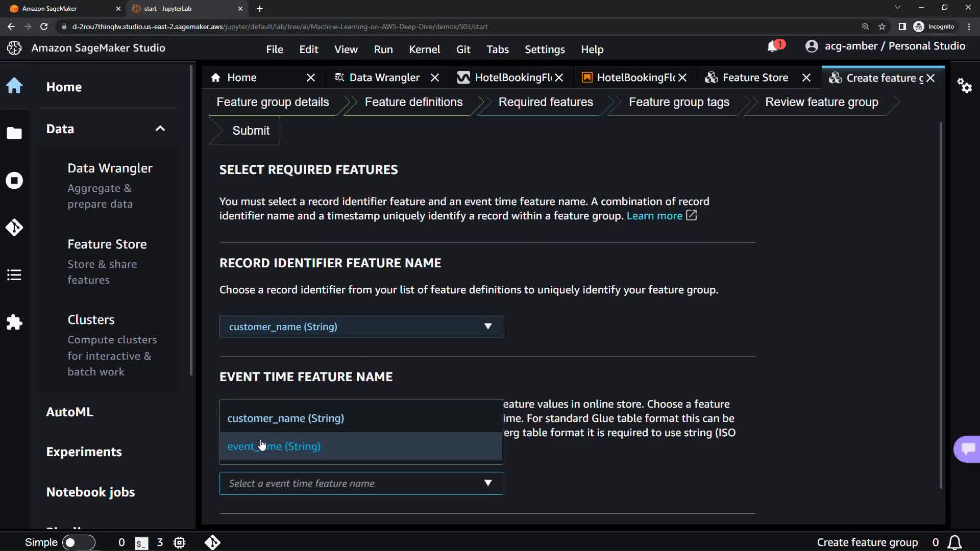Open Experiments in the side navigation

click(84, 452)
